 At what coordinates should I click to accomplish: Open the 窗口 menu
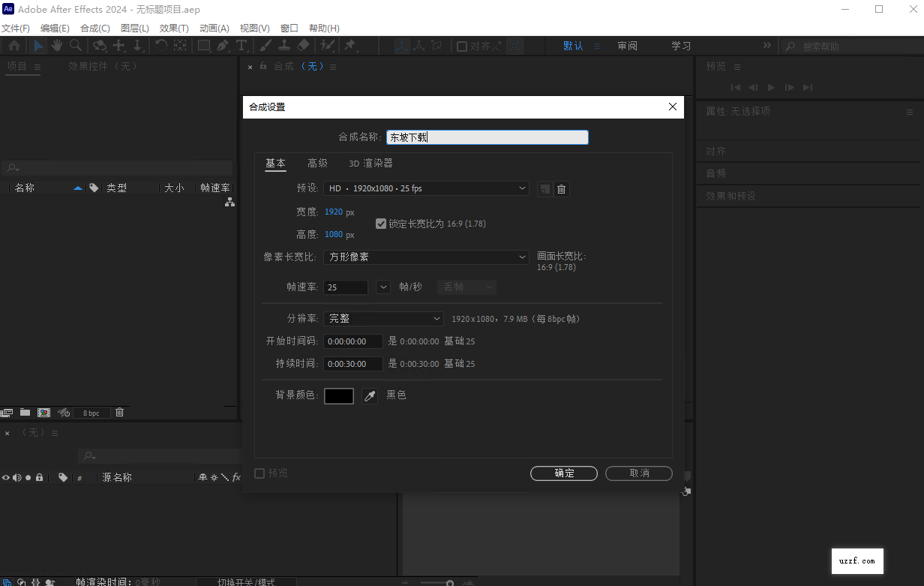(289, 28)
